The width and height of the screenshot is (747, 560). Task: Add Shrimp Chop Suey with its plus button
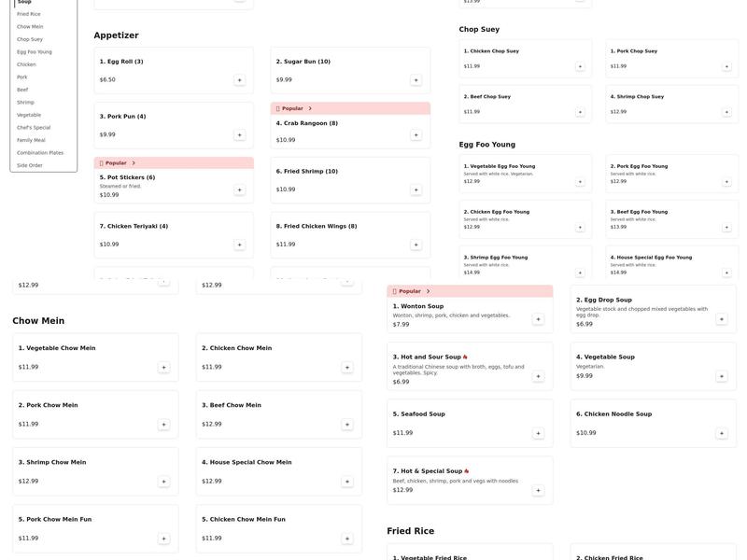pyautogui.click(x=726, y=112)
